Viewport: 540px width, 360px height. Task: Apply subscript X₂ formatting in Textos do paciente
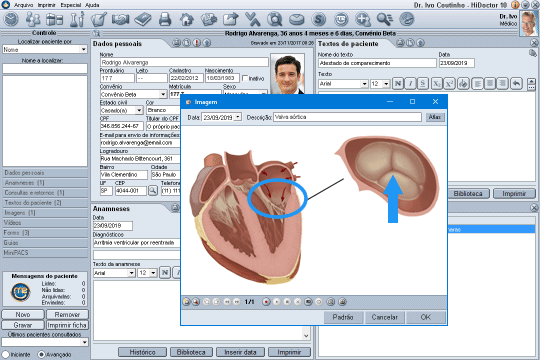437,83
